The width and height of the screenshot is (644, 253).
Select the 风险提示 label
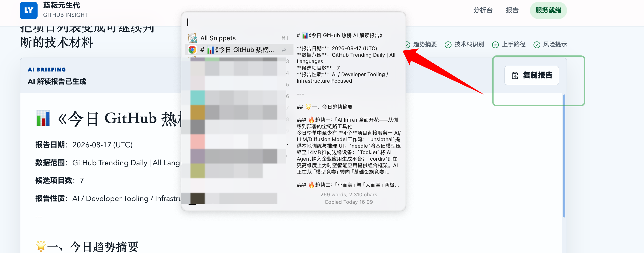click(555, 44)
